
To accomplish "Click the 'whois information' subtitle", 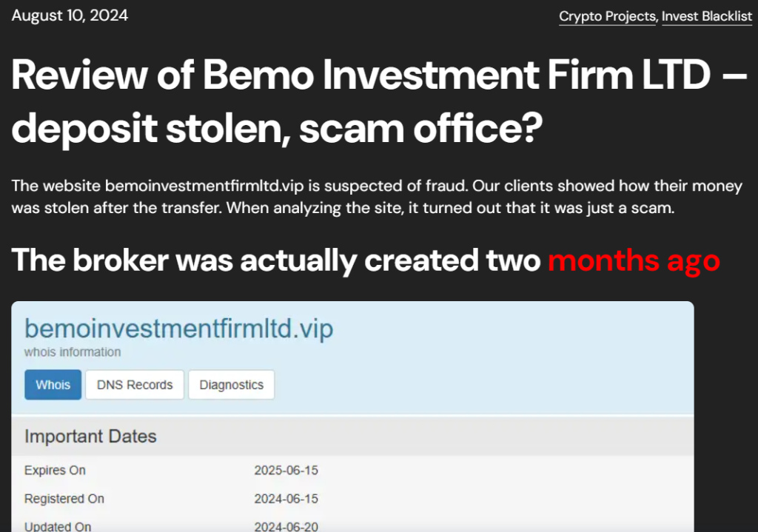I will [73, 352].
